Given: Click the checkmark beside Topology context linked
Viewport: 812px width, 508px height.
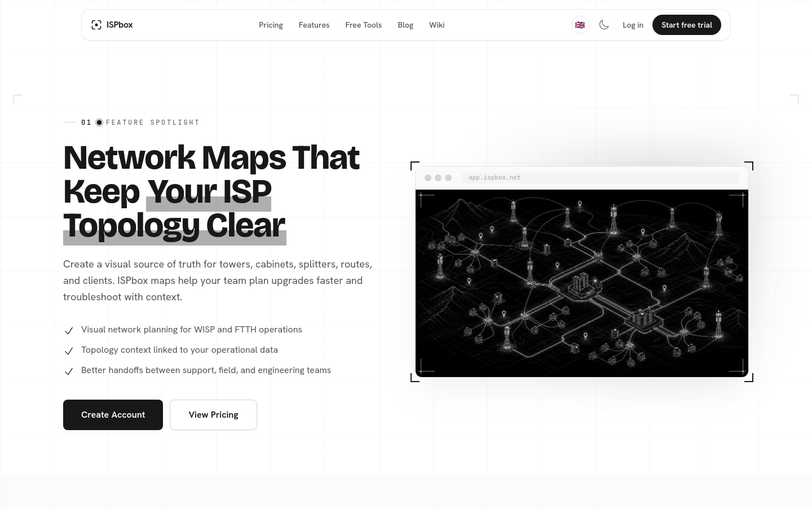Looking at the screenshot, I should [x=69, y=351].
